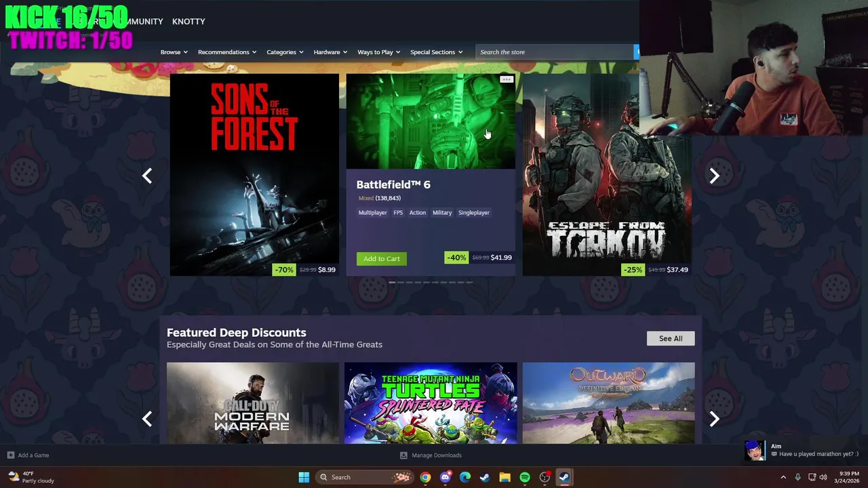
Task: Show previous Featured Deep Discounts items
Action: tap(147, 419)
